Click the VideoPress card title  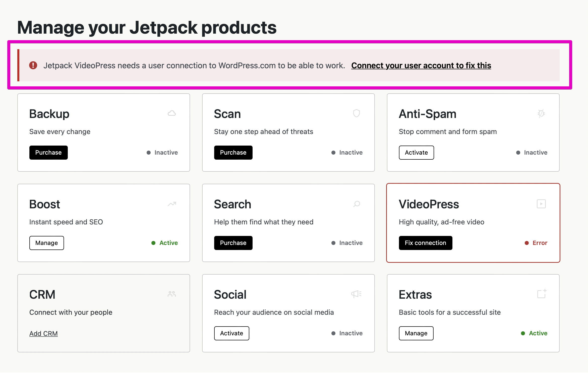click(x=429, y=204)
